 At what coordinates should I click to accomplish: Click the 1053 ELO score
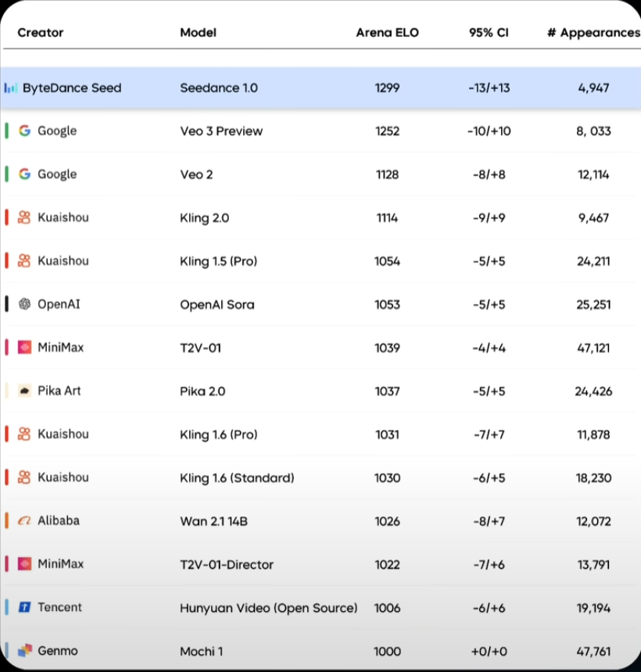tap(387, 305)
